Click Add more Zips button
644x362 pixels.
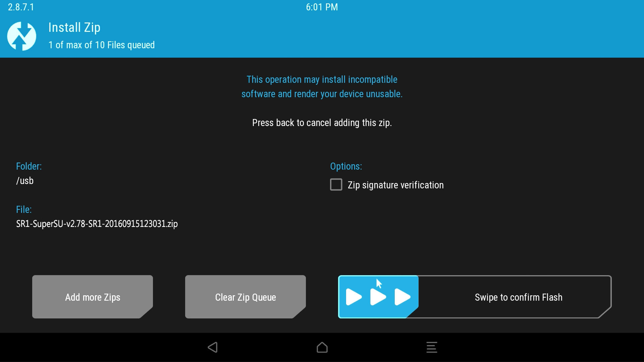click(x=93, y=297)
